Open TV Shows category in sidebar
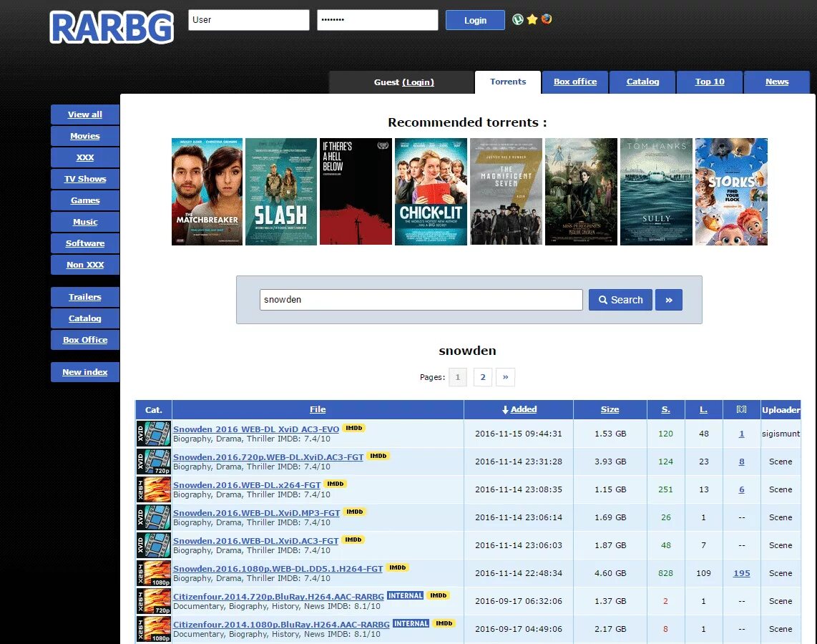The height and width of the screenshot is (644, 817). pyautogui.click(x=85, y=179)
